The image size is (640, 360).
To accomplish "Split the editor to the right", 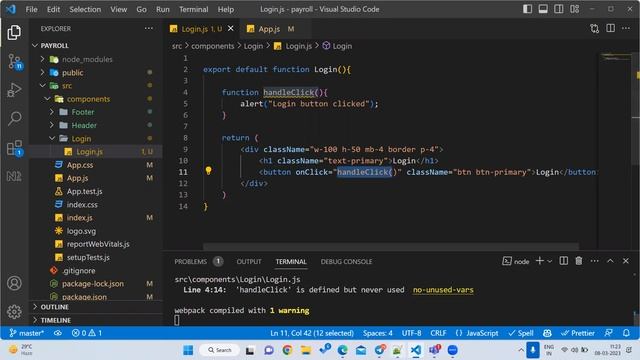I will pos(610,29).
